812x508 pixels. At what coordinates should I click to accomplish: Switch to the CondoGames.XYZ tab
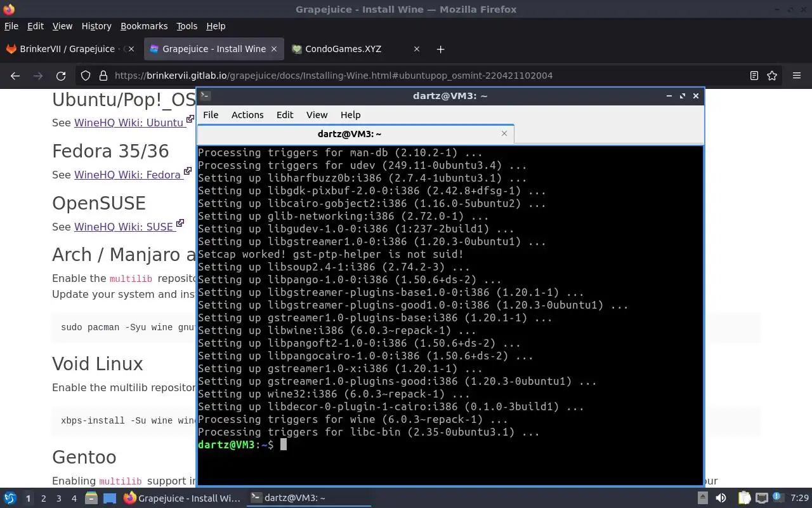click(x=357, y=49)
